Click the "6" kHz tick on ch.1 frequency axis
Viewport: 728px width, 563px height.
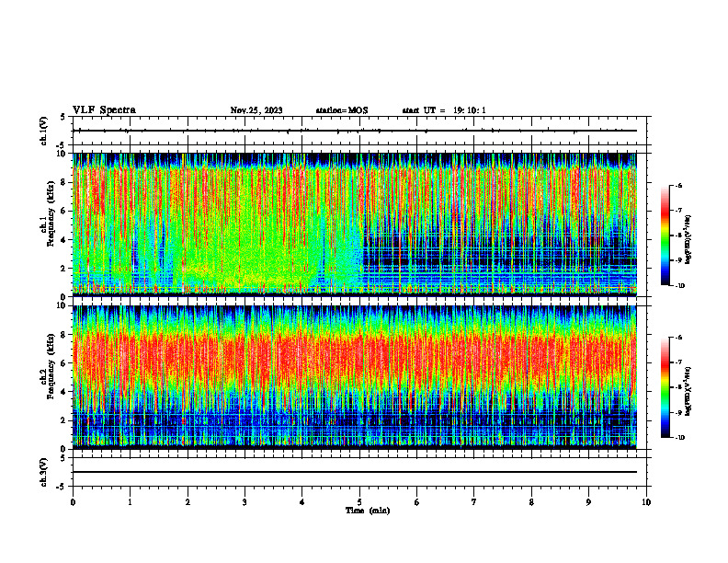(x=64, y=211)
